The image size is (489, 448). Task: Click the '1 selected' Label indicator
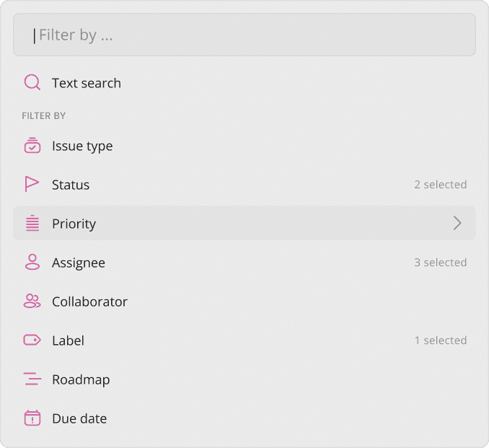[441, 341]
